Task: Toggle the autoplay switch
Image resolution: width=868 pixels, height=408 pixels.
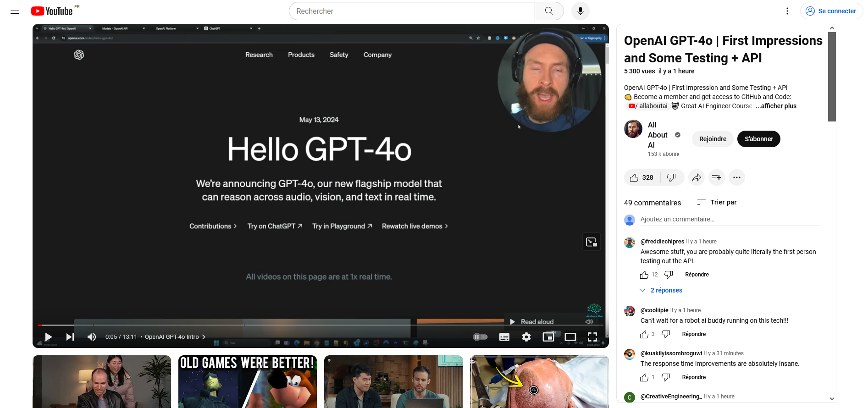Action: [480, 337]
